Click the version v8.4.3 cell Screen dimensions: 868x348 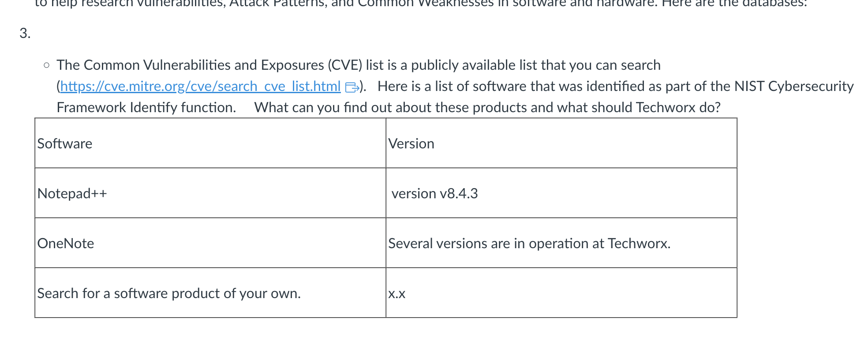561,193
